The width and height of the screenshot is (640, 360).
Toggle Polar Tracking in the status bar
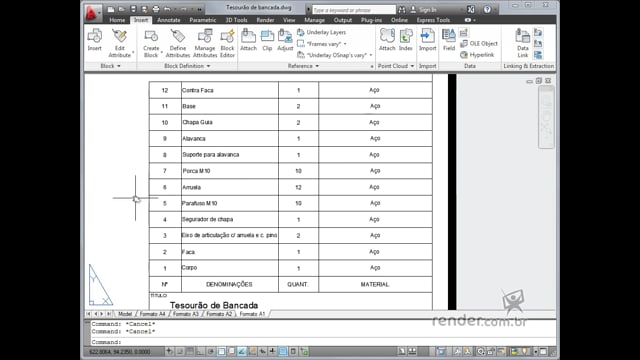tap(211, 351)
